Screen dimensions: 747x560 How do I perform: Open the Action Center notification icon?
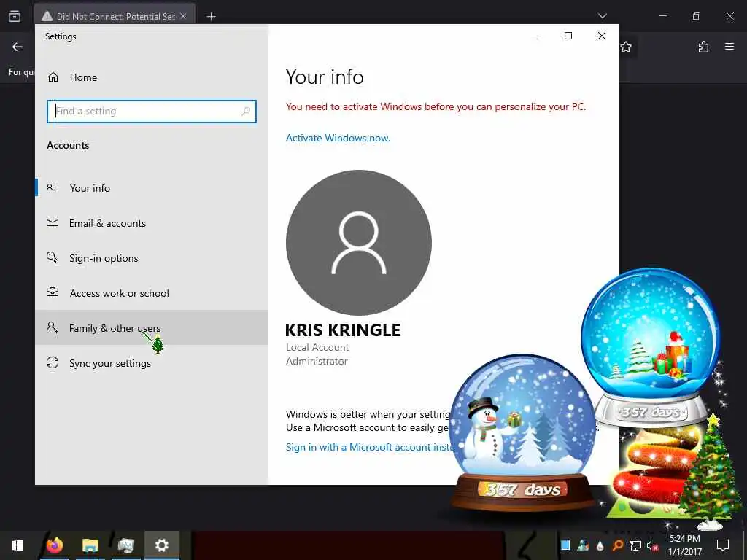[723, 545]
